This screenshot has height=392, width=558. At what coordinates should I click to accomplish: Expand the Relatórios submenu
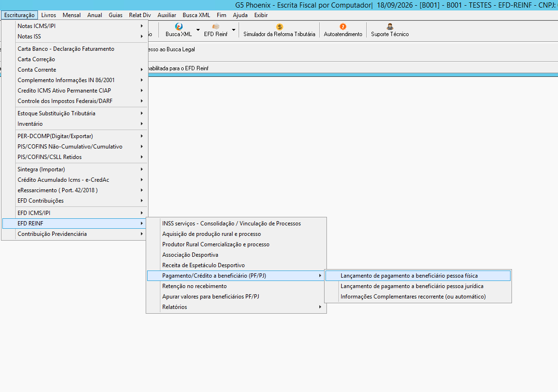tap(236, 307)
